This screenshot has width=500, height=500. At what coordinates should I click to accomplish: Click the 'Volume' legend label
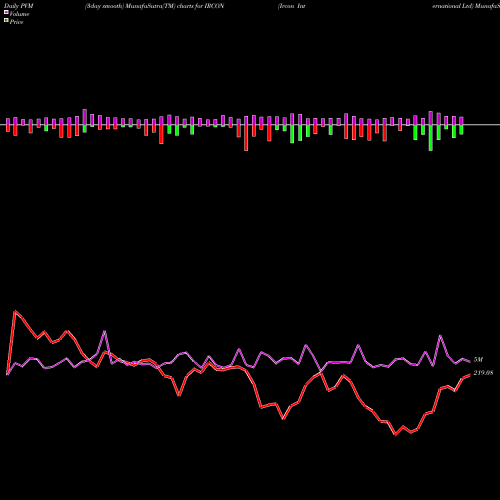click(19, 14)
